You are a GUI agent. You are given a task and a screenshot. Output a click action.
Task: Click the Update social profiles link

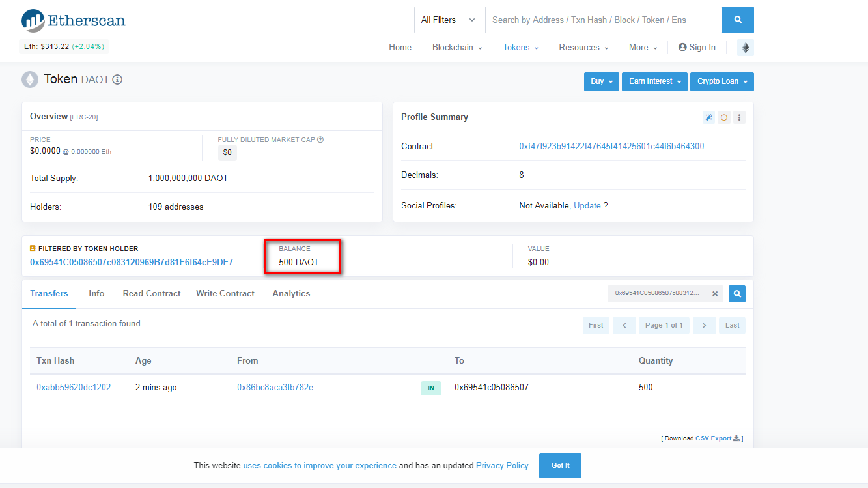coord(587,205)
